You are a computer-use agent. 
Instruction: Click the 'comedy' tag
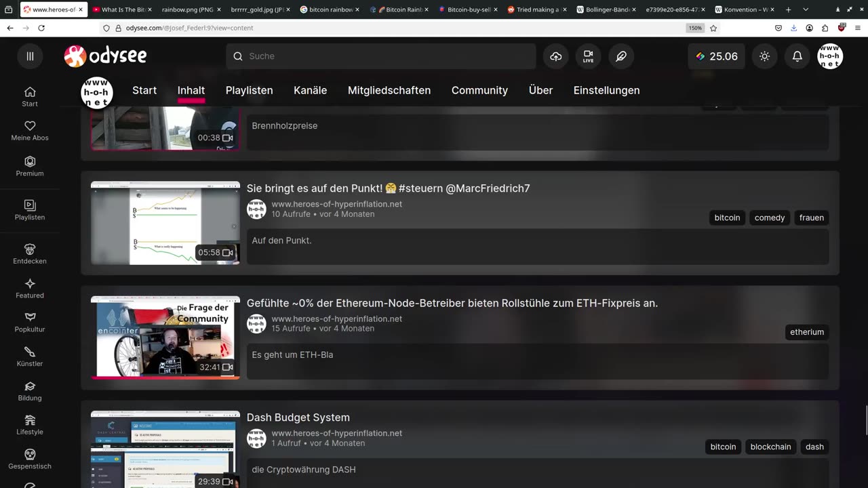click(x=770, y=218)
